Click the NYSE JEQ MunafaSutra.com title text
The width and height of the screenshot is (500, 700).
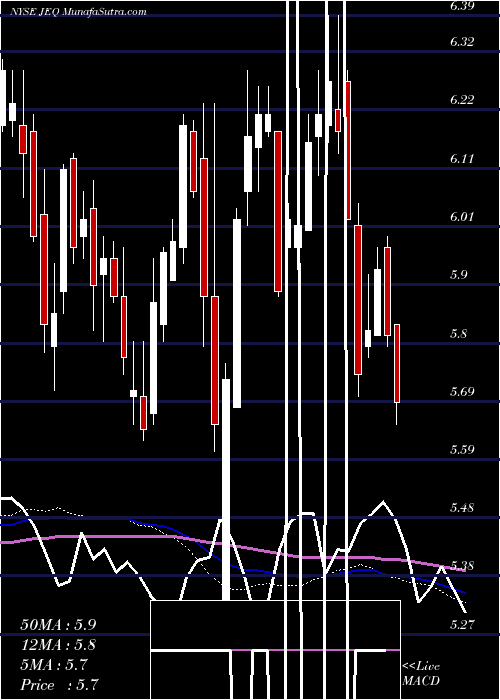(x=80, y=12)
